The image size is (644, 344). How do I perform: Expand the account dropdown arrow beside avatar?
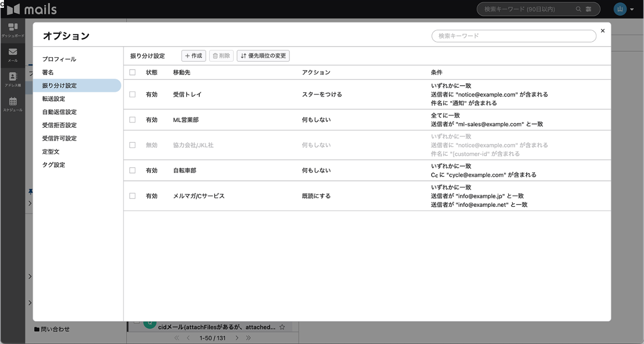[632, 10]
